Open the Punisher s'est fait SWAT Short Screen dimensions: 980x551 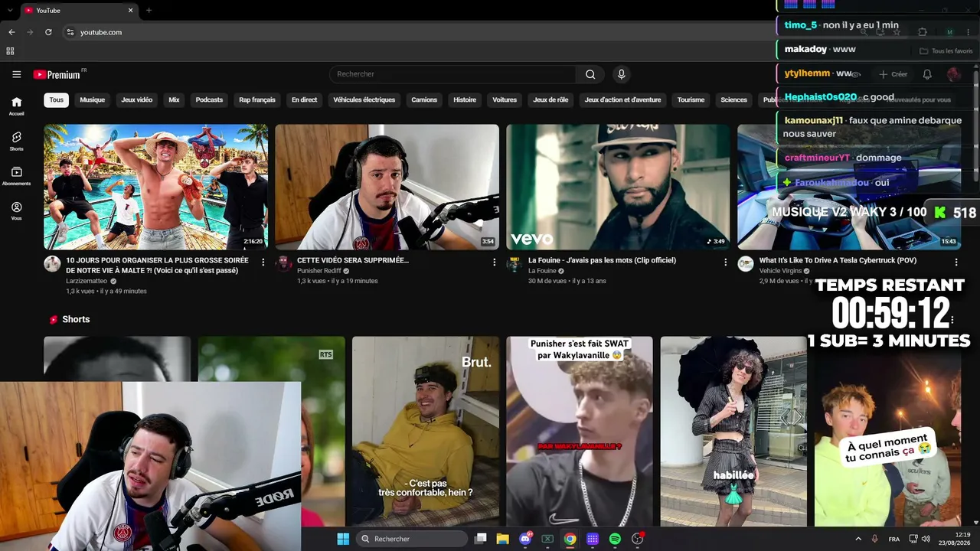point(580,431)
